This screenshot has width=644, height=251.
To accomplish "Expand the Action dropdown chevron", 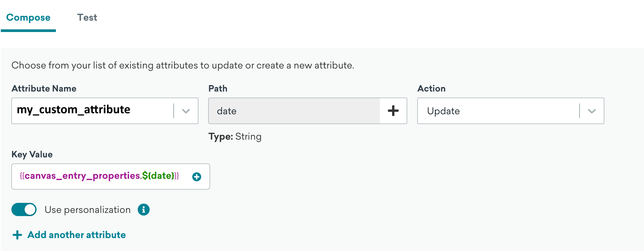I will (592, 111).
